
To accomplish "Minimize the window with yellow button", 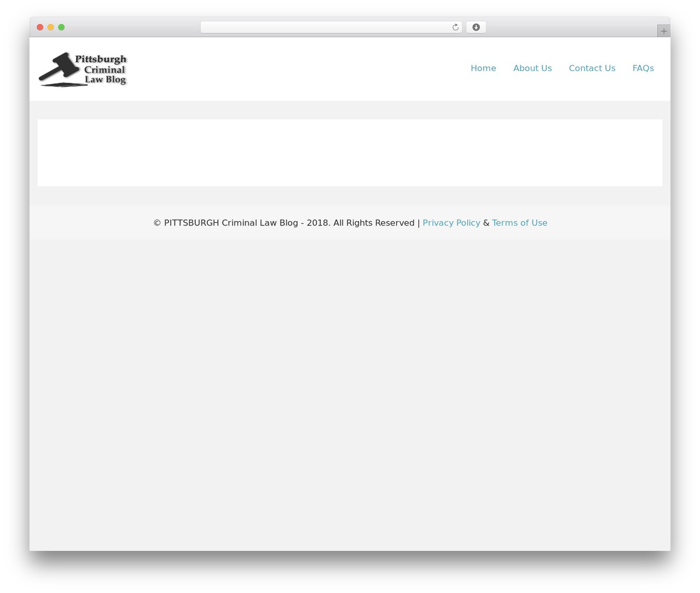I will pyautogui.click(x=50, y=27).
